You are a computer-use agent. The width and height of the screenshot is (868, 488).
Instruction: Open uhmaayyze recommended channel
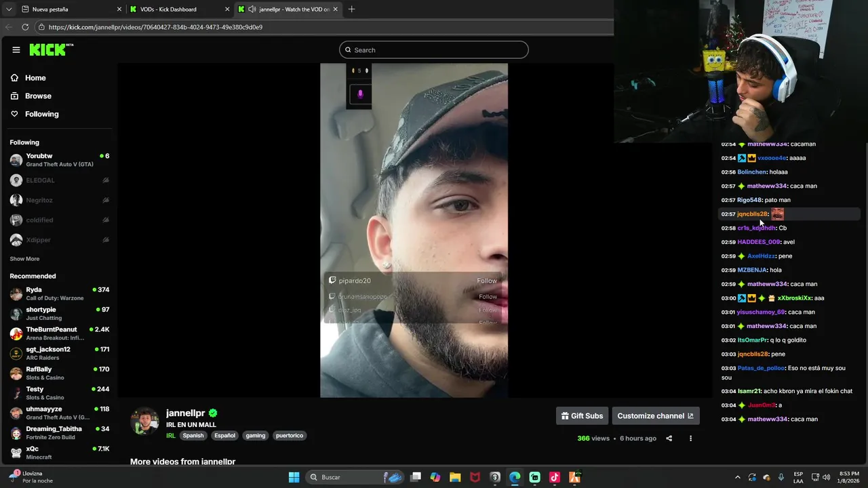click(60, 413)
